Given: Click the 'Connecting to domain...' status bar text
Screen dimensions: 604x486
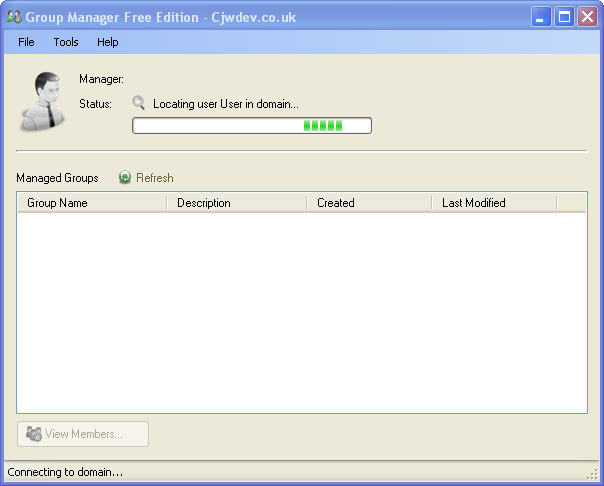Looking at the screenshot, I should (65, 472).
